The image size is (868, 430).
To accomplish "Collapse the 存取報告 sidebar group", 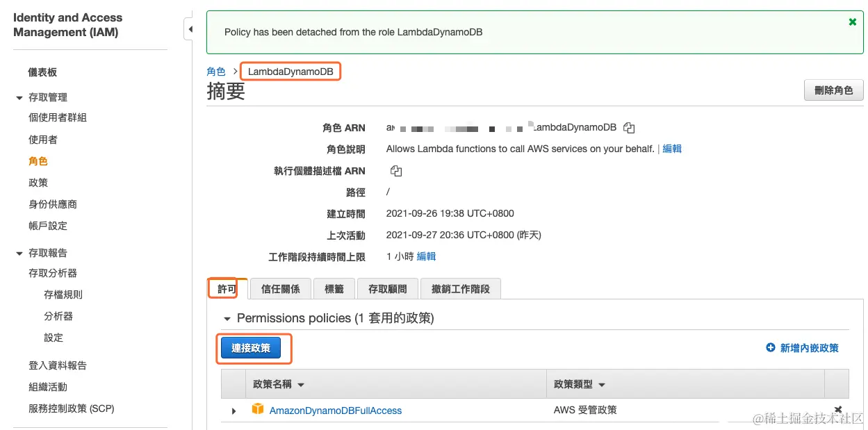I will pos(19,254).
